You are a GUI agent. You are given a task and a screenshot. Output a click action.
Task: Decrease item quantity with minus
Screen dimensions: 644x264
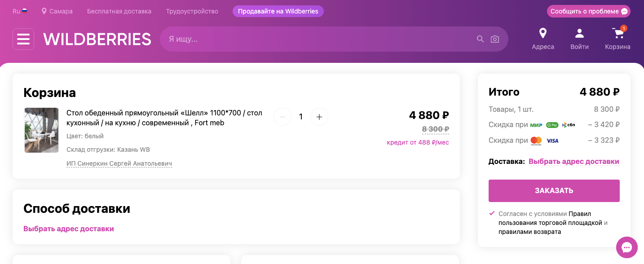pyautogui.click(x=282, y=117)
